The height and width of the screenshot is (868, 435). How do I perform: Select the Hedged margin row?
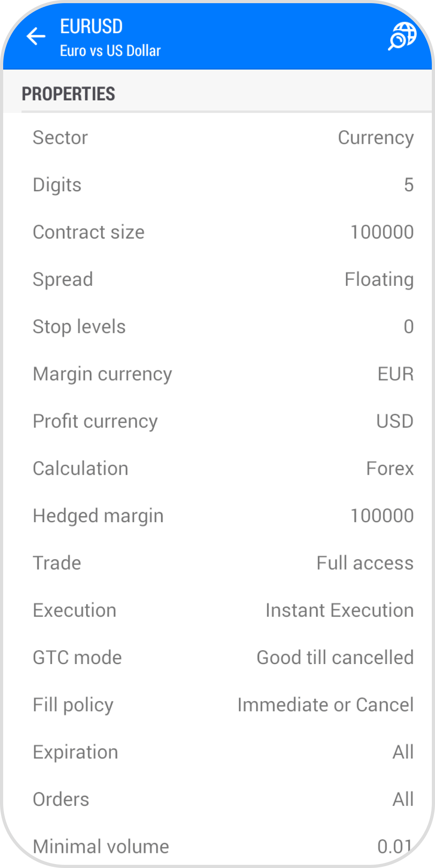click(217, 516)
